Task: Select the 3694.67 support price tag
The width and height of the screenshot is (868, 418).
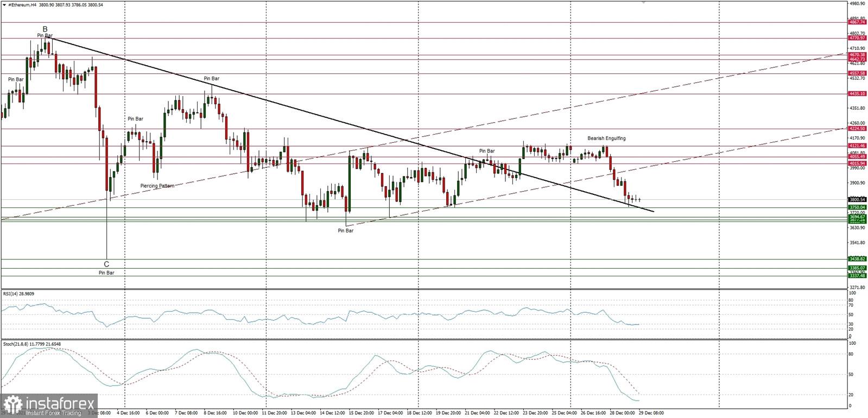Action: pos(857,217)
